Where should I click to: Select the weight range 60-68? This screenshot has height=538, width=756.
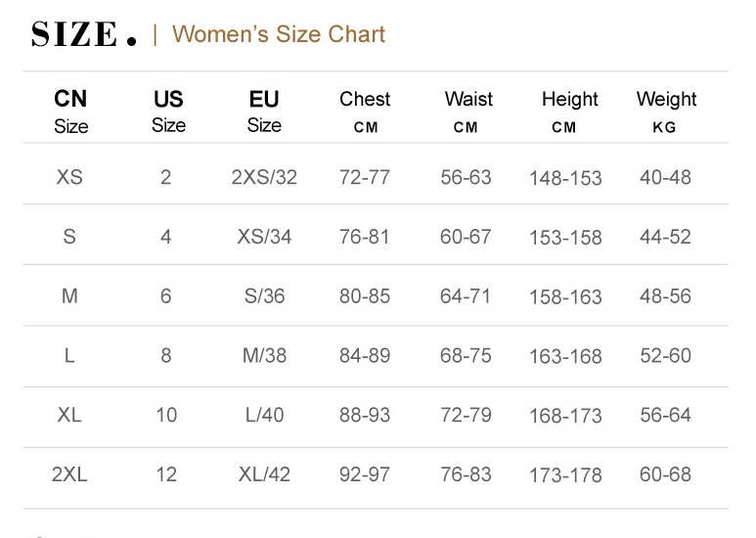tap(665, 474)
